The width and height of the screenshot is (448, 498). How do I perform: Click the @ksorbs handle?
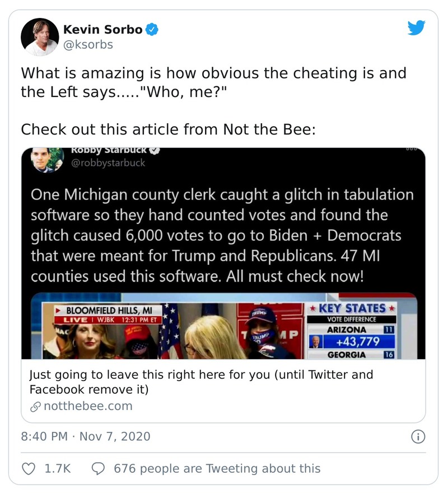coord(88,45)
